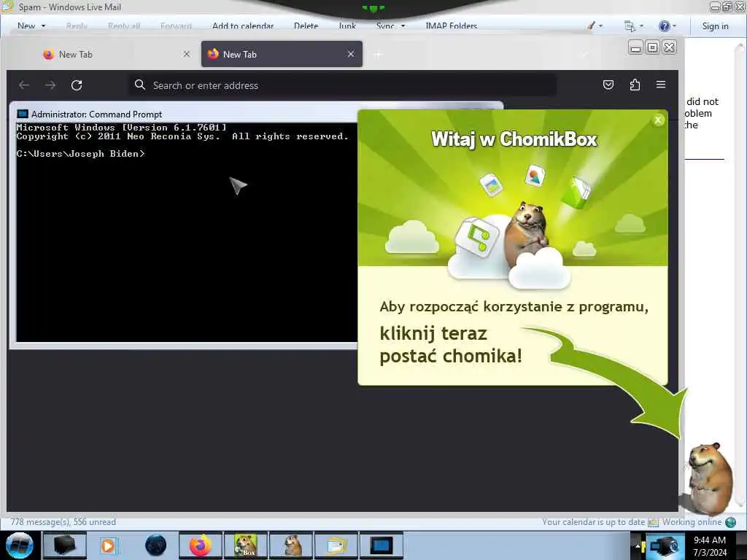Open the Live Mail help icon dropdown
This screenshot has width=747, height=560.
[667, 26]
